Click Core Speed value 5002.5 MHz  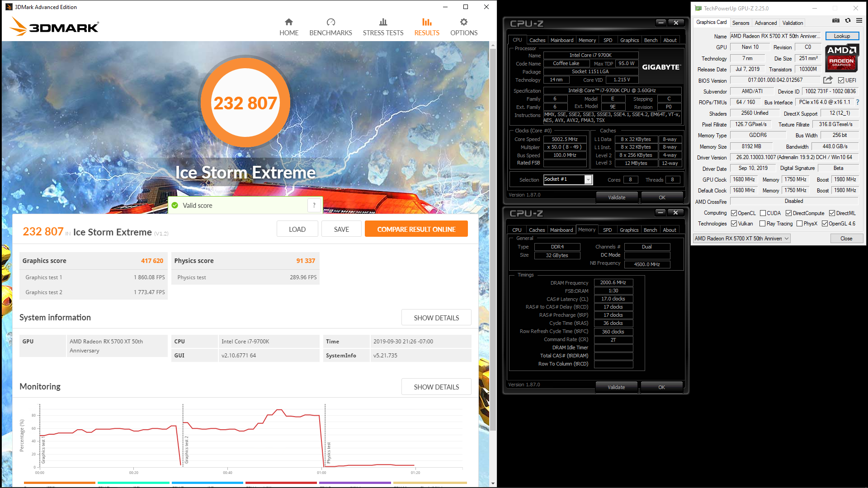pos(565,139)
